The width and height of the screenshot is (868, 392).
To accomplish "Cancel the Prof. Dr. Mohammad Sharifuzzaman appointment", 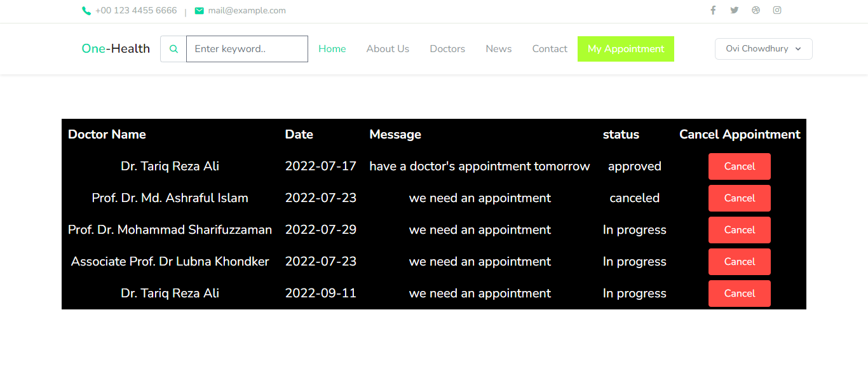I will tap(739, 229).
